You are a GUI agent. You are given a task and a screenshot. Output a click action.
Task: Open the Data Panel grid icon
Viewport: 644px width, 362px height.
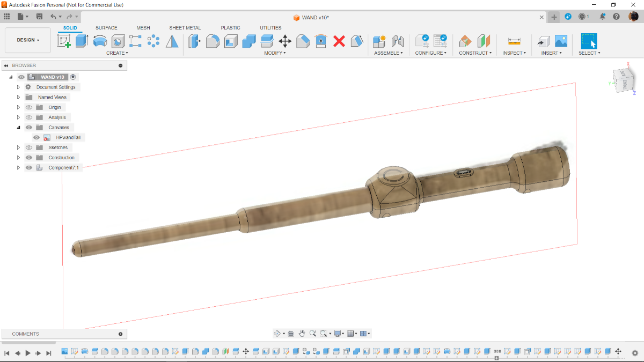point(7,17)
